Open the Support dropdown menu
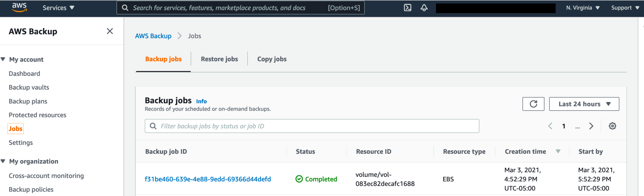 [x=625, y=8]
